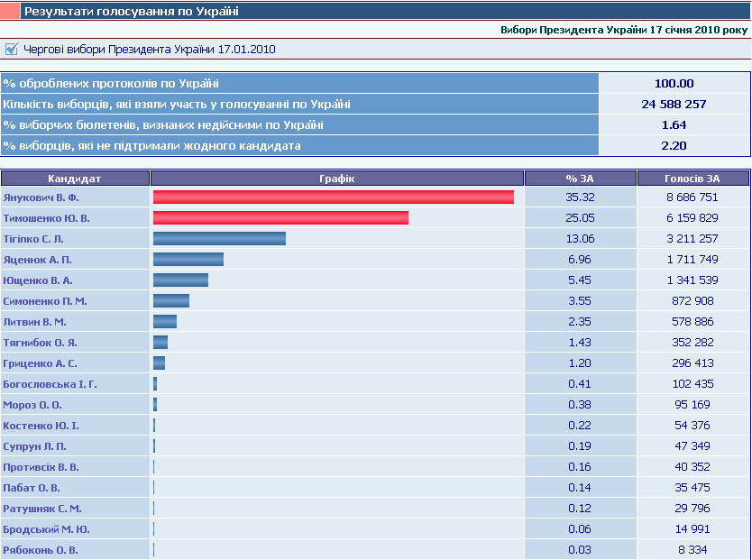Open candidate Литвин В. М. link

pos(34,322)
